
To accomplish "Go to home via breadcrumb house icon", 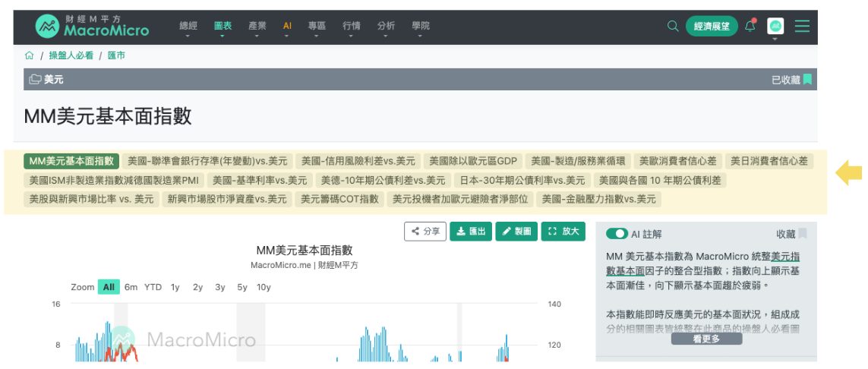I will [x=30, y=55].
